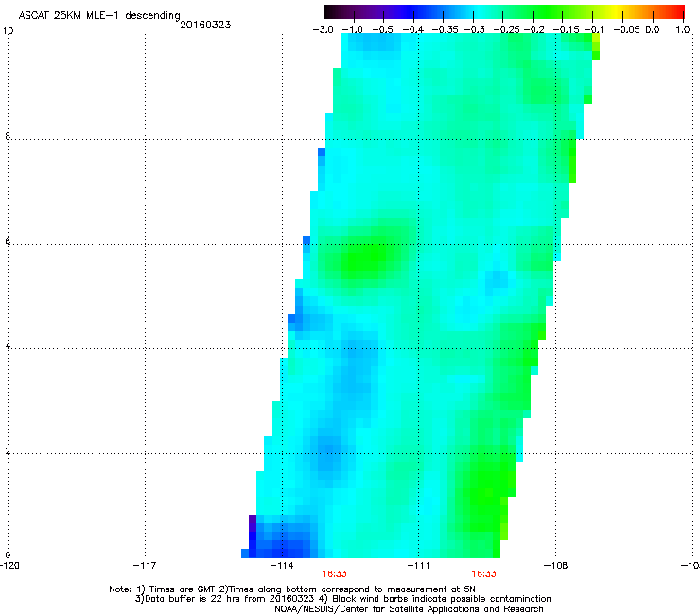
Task: Click the color bar label -3.0
Action: 323,30
